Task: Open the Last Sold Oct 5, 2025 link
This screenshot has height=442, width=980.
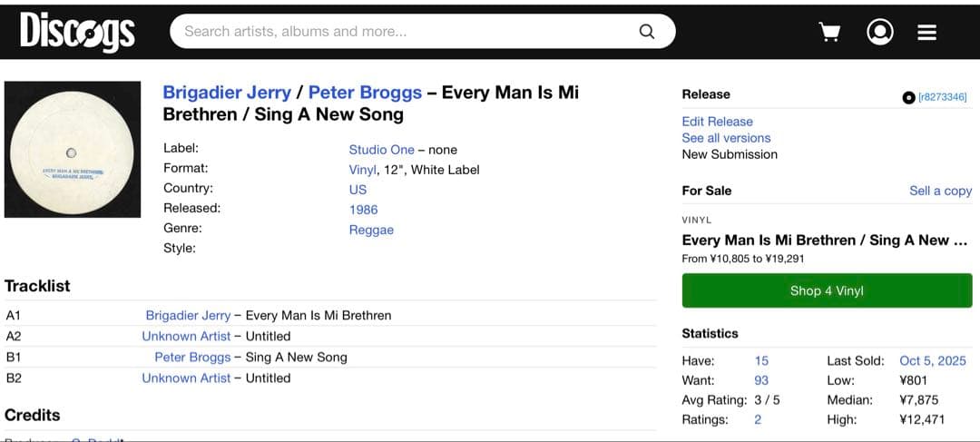Action: [x=933, y=360]
